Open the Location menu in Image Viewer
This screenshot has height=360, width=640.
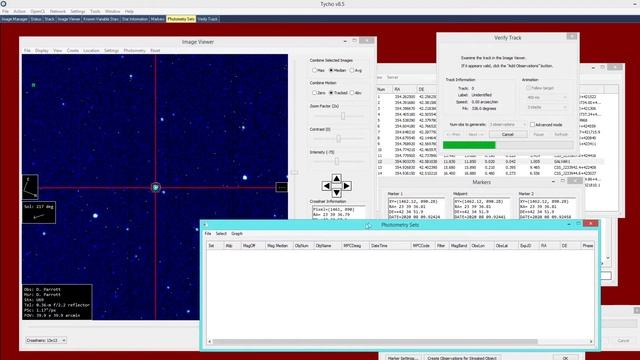tap(91, 51)
